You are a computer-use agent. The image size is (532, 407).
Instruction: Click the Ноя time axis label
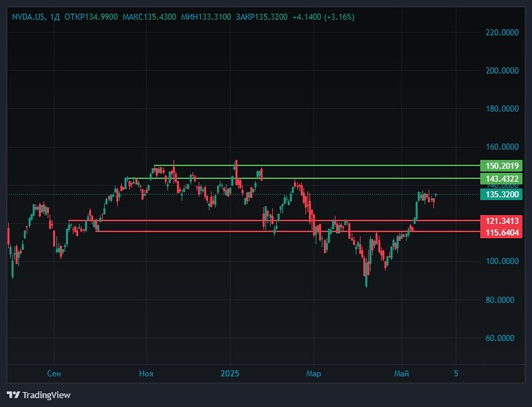pos(146,374)
